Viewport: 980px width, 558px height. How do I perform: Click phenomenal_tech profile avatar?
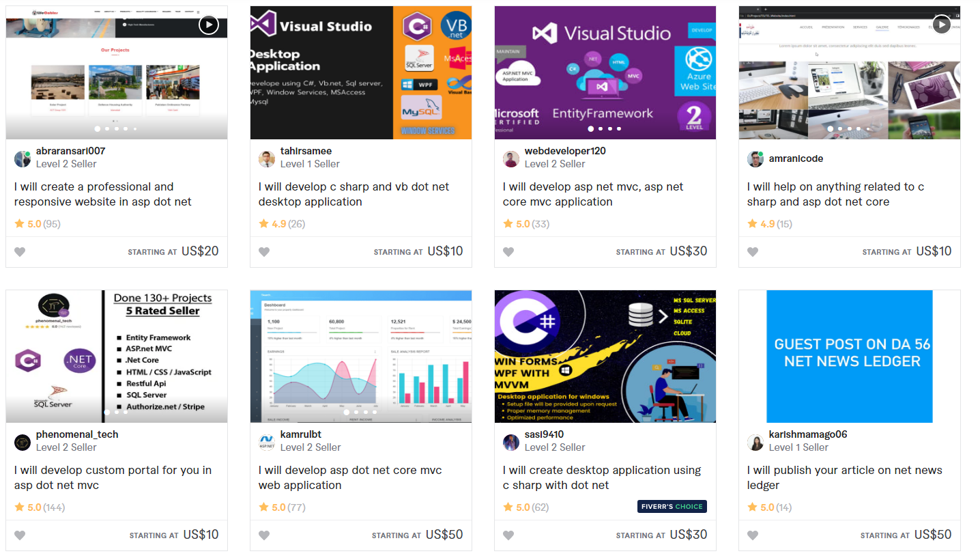pos(23,443)
